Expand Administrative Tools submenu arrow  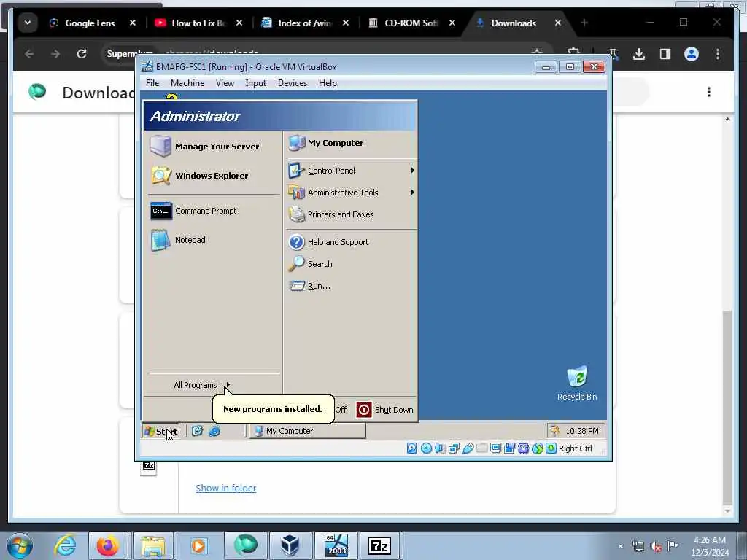point(413,192)
